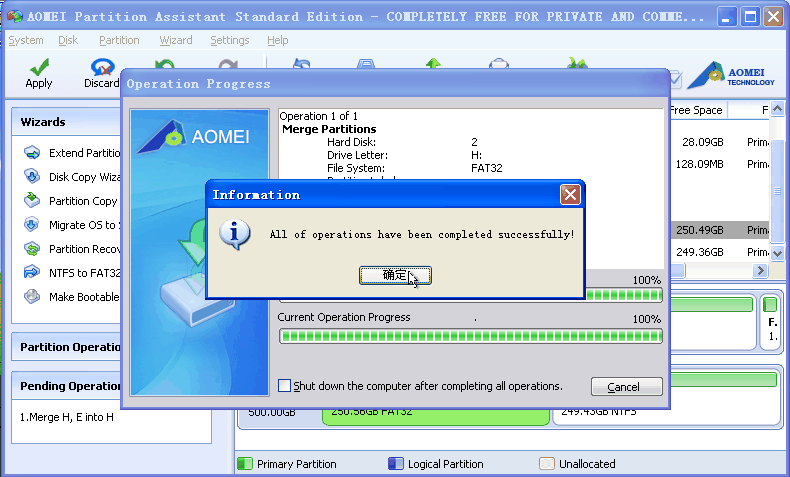Minimize the AOMEI Partition Assistant window

(726, 17)
